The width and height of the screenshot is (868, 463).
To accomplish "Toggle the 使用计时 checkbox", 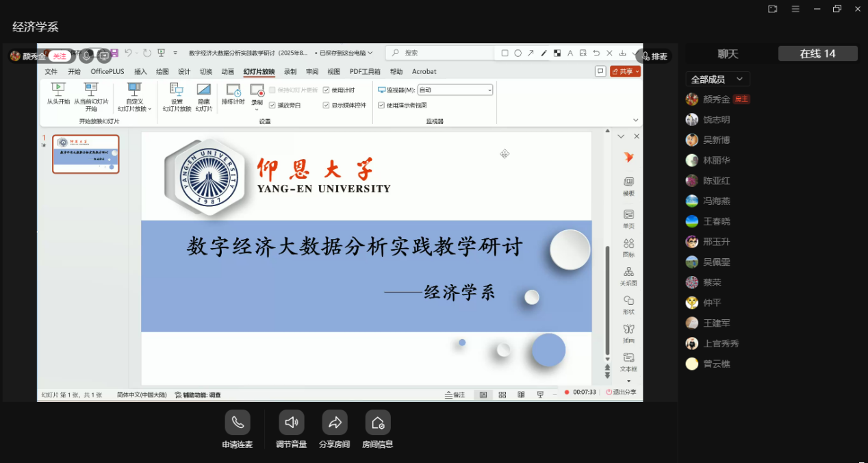I will coord(327,90).
